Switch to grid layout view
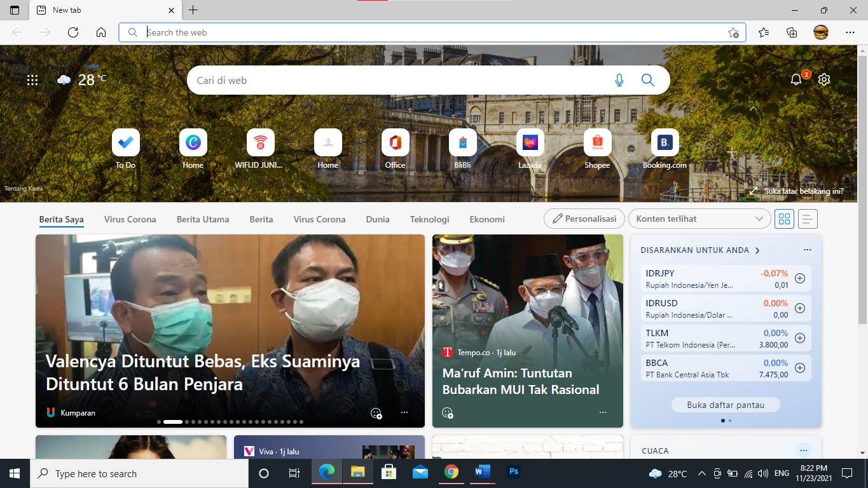 [x=784, y=219]
